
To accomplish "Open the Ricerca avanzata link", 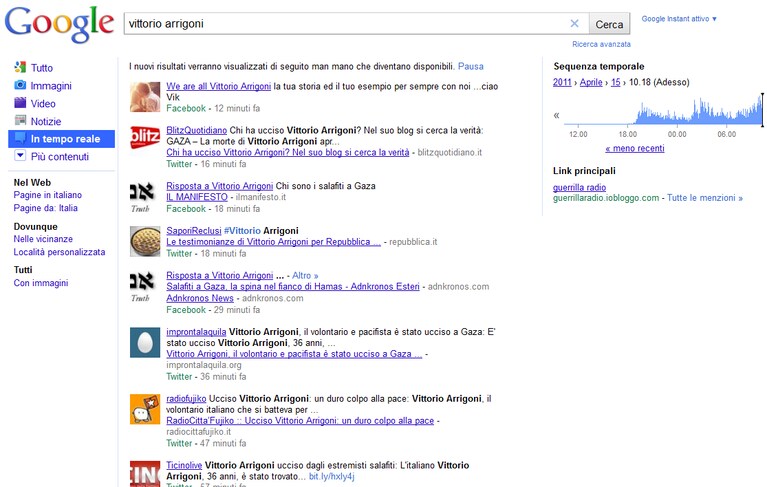I will [x=601, y=44].
